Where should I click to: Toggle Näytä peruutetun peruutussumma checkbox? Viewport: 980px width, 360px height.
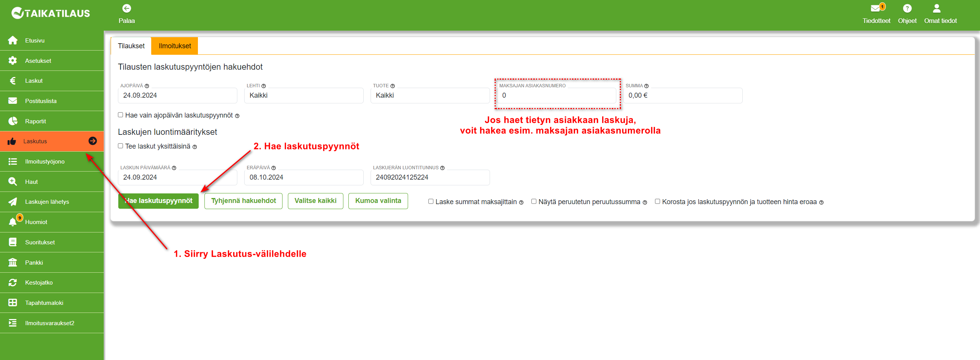point(534,201)
